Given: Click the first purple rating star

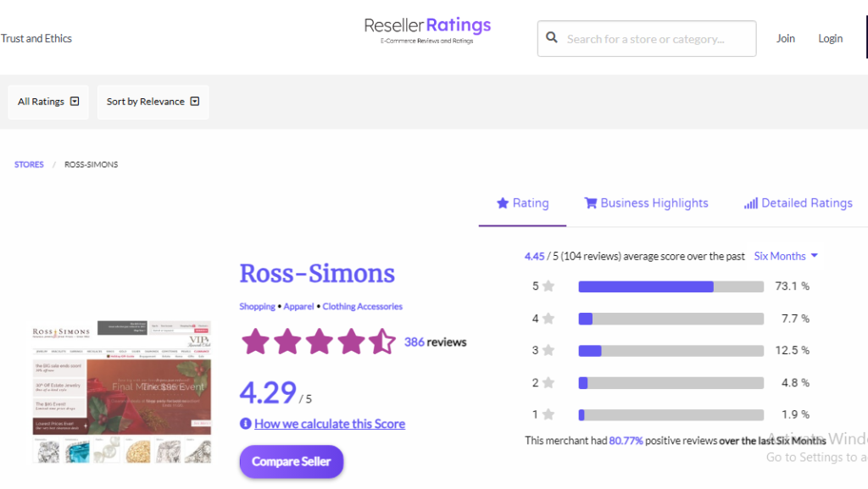Looking at the screenshot, I should point(255,342).
